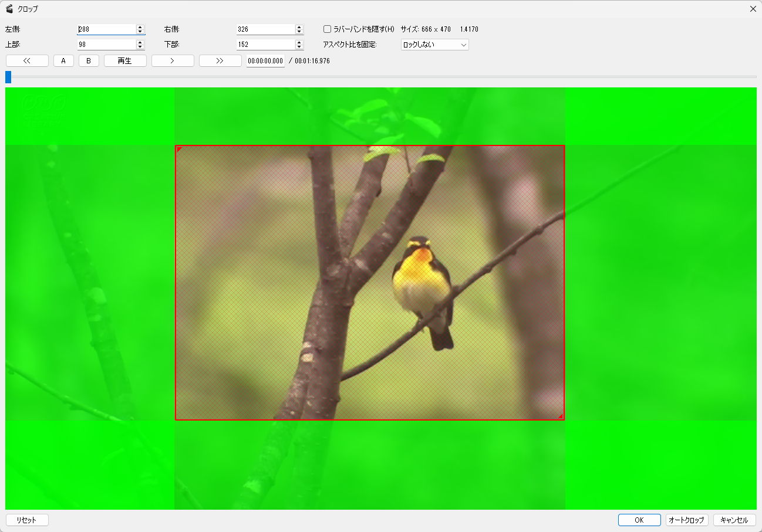
Task: Run オートクロップ auto crop
Action: [x=687, y=520]
